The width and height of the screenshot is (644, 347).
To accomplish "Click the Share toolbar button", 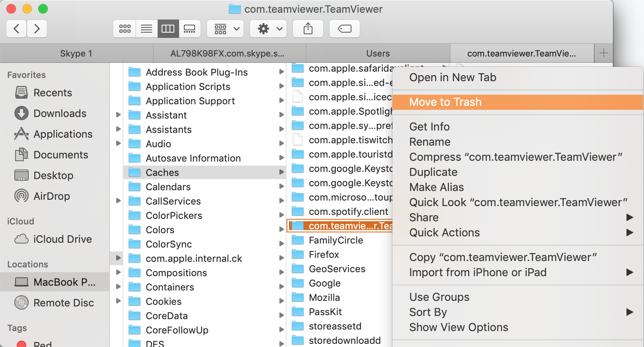I will click(x=308, y=29).
